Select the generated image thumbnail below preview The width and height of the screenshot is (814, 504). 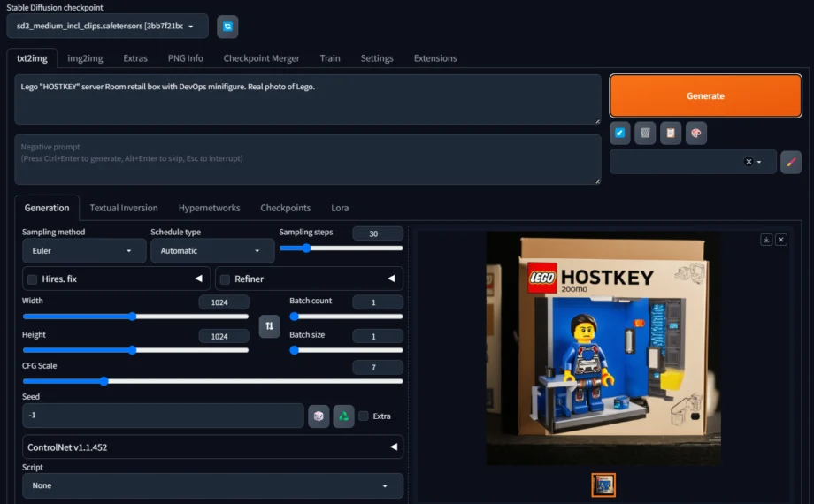(603, 485)
